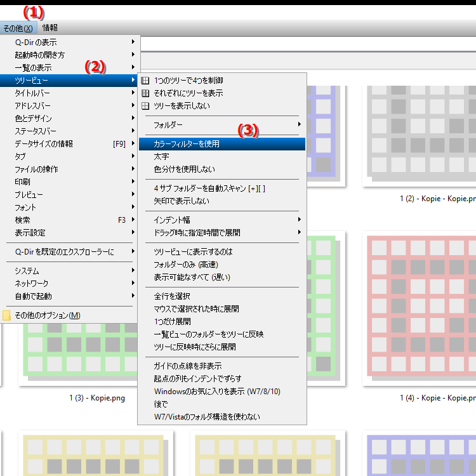The width and height of the screenshot is (476, 476).
Task: Expand アドレスバー submenu
Action: point(69,106)
